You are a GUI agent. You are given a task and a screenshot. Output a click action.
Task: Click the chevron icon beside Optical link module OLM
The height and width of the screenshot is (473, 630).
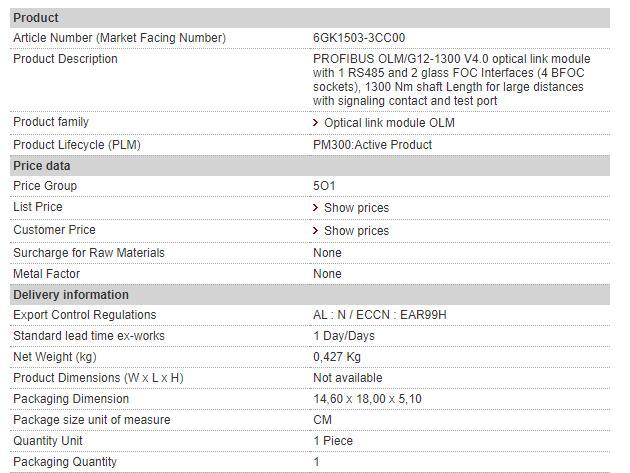(316, 123)
